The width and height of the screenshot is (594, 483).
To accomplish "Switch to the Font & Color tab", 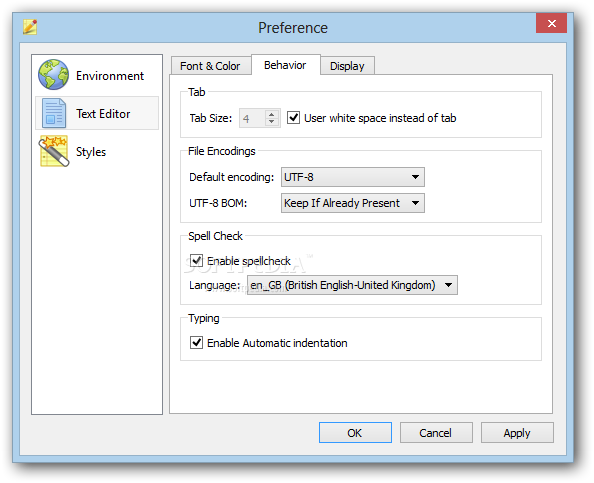I will (210, 66).
